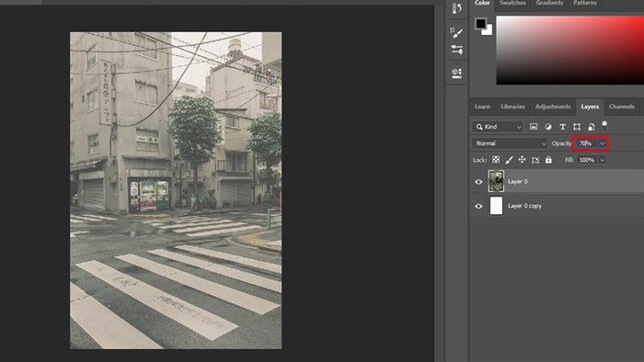The image size is (644, 362).
Task: Toggle lock all for layer
Action: (548, 160)
